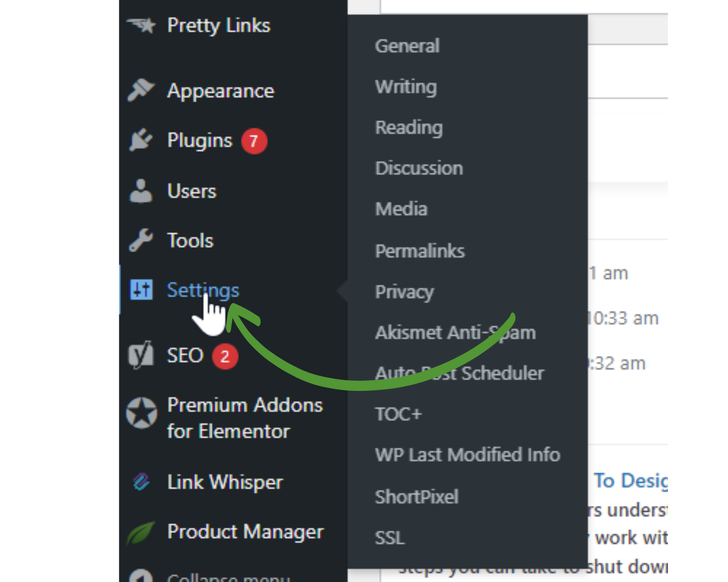The height and width of the screenshot is (582, 728).
Task: Open General settings
Action: 407,45
